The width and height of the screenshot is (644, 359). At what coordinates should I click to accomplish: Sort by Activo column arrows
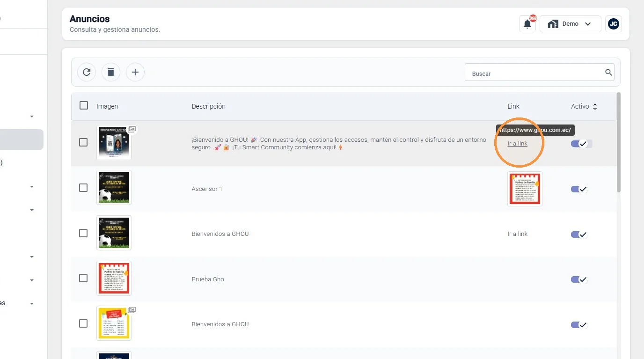pos(595,107)
